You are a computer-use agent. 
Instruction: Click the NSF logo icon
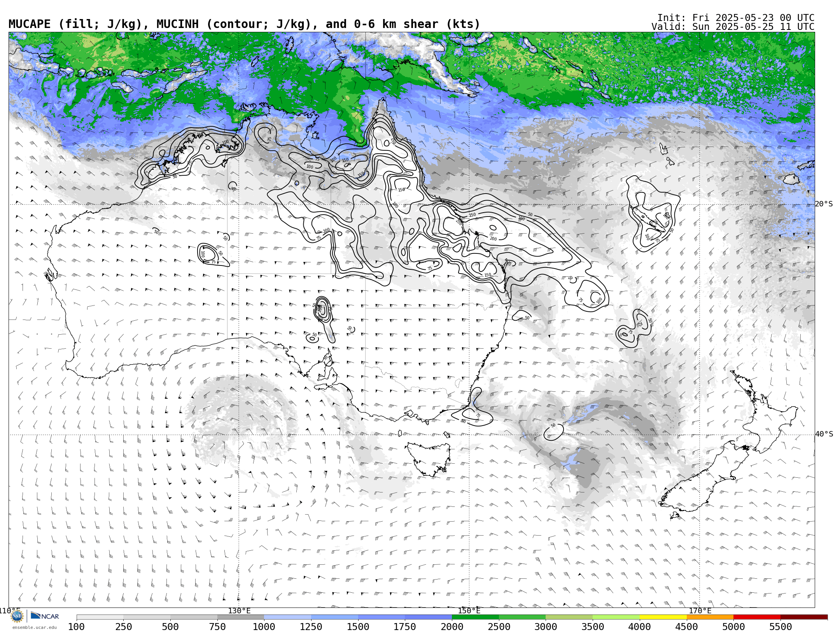click(17, 616)
